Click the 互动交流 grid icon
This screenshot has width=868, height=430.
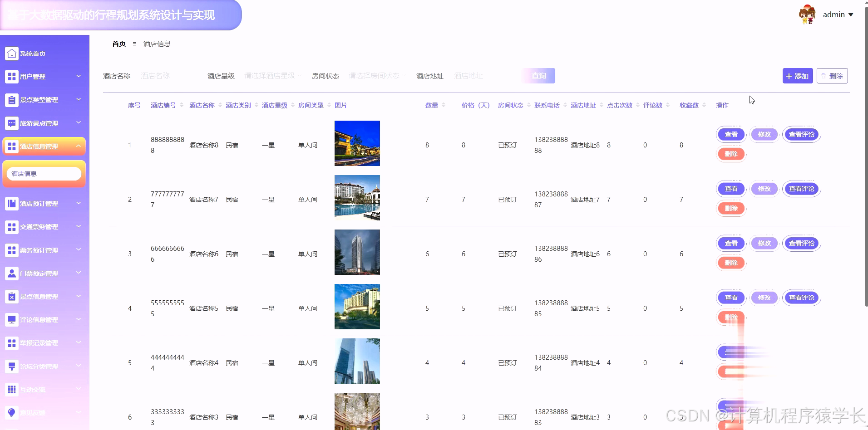(12, 389)
